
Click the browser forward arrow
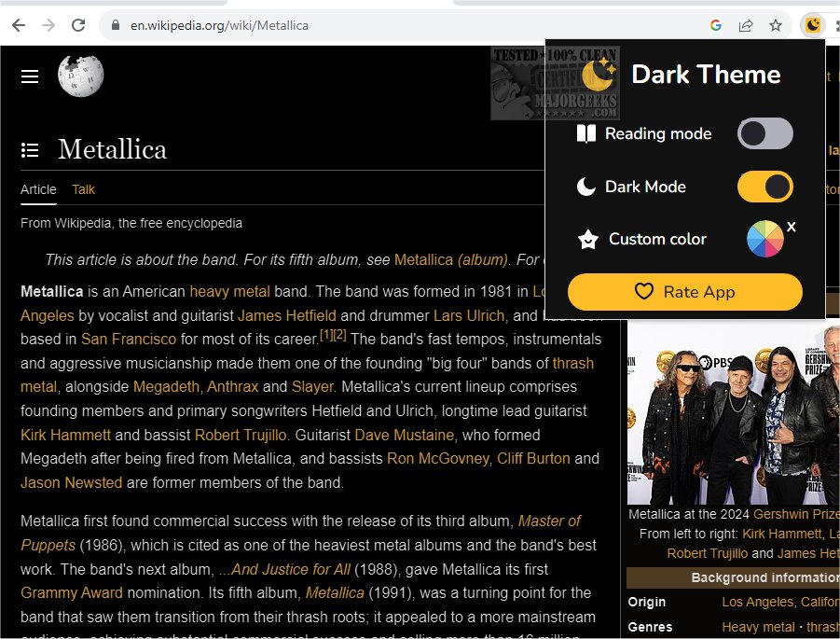[x=48, y=25]
